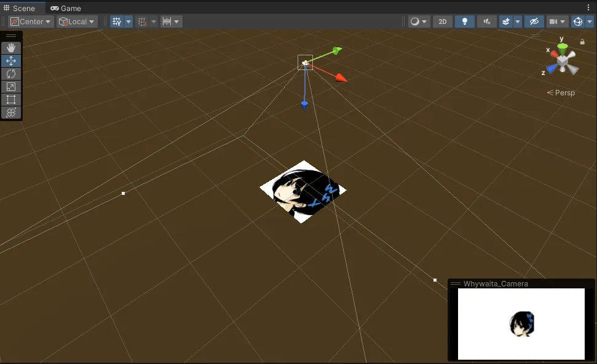Select the Rect transform tool
The height and width of the screenshot is (364, 597).
coord(11,100)
